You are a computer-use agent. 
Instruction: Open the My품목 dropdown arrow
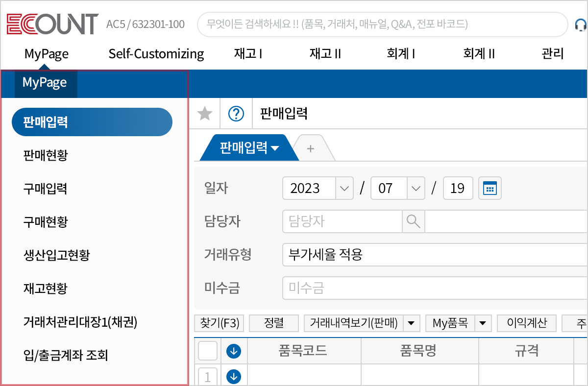(x=482, y=323)
